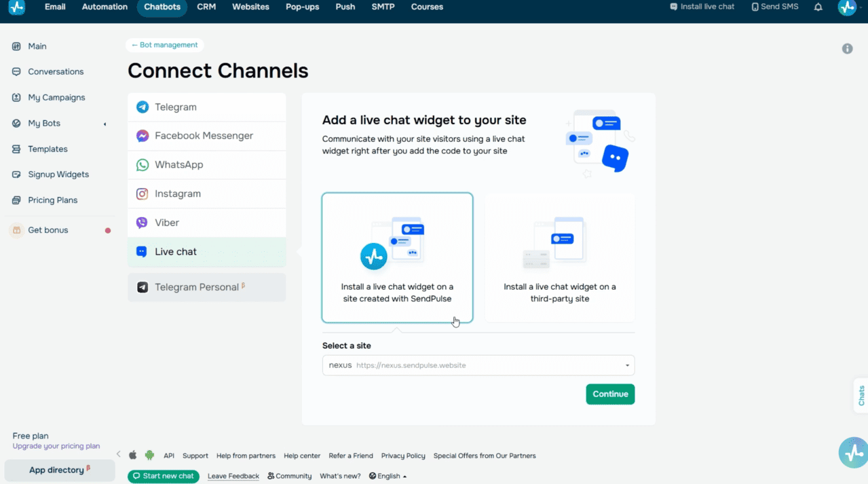Open the Community link
Image resolution: width=868 pixels, height=484 pixels.
[x=290, y=477]
